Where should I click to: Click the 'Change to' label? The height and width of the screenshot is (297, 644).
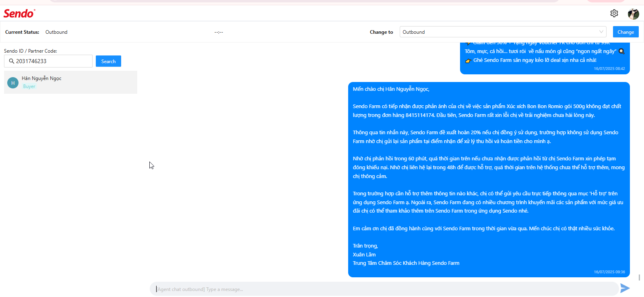(x=381, y=32)
